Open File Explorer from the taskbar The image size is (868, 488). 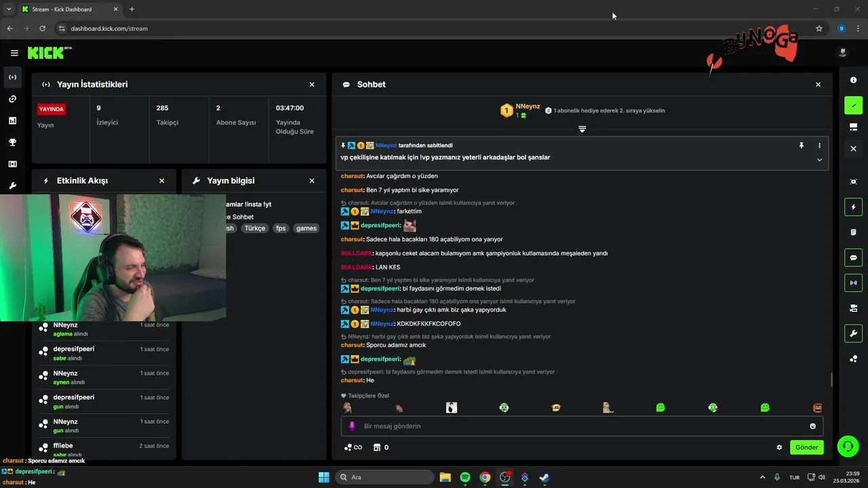pos(445,477)
